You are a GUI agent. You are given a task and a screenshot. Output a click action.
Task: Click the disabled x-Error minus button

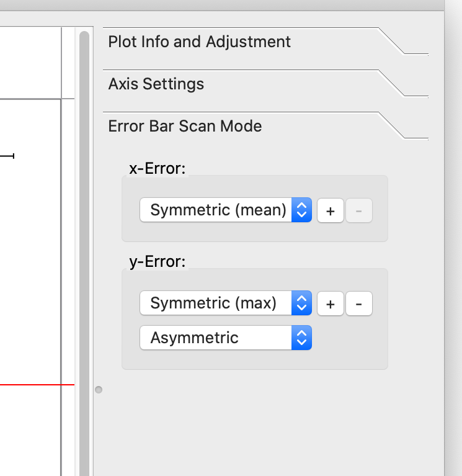pos(359,211)
